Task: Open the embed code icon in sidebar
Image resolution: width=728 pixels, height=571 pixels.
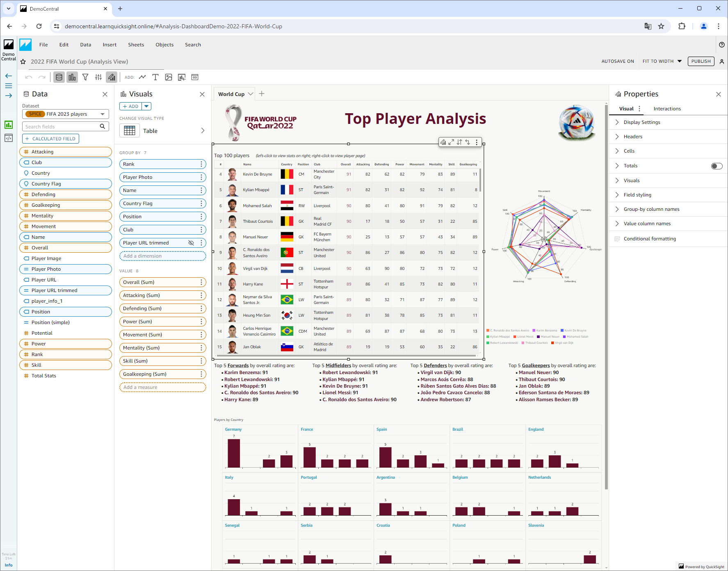Action: click(x=9, y=138)
